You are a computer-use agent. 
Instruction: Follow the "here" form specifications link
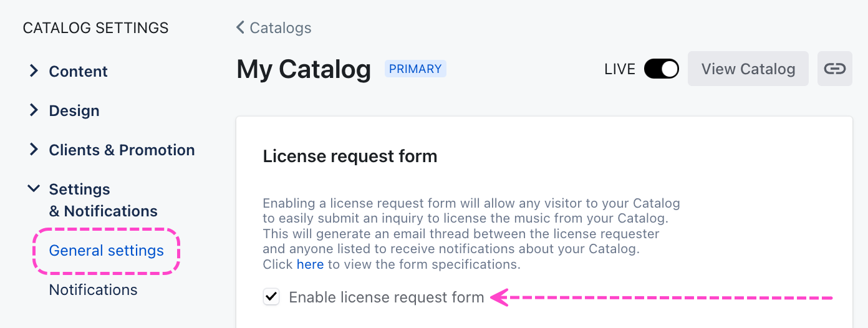coord(310,264)
